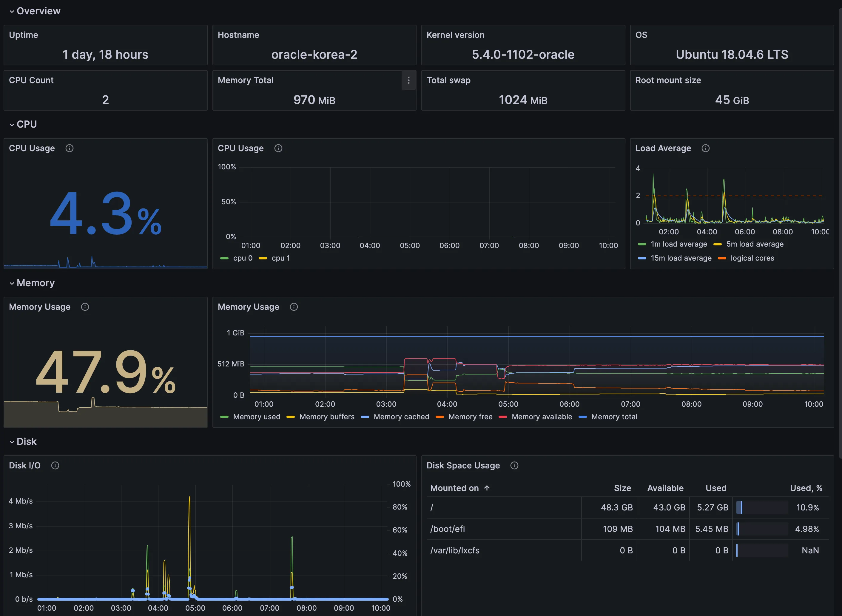The height and width of the screenshot is (616, 842).
Task: Collapse the Overview row
Action: (12, 12)
